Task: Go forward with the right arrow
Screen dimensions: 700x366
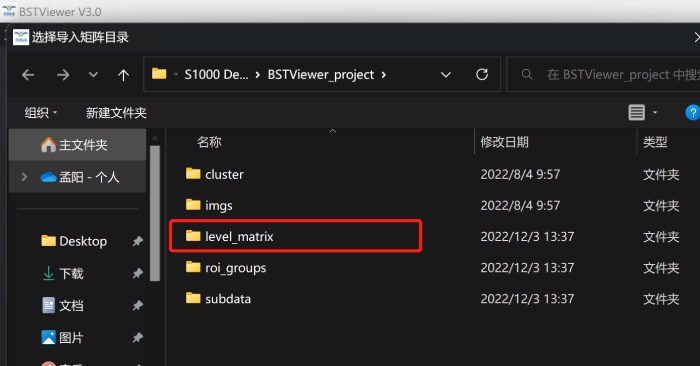Action: point(63,75)
